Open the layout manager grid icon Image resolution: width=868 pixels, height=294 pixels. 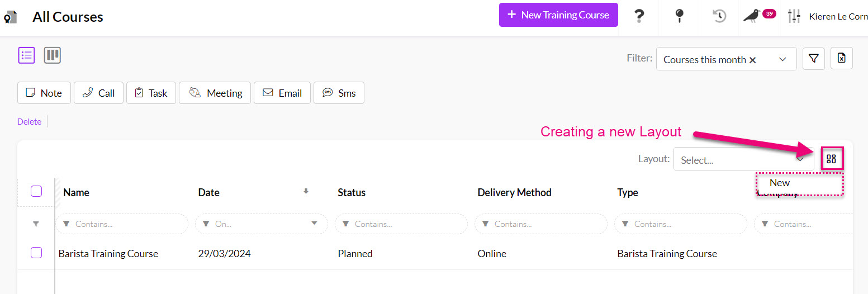pyautogui.click(x=832, y=159)
